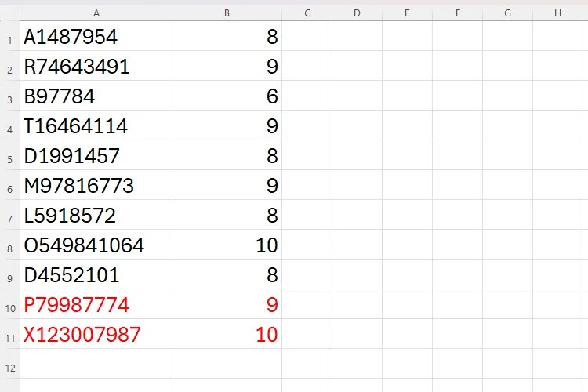Select row 9 header
Viewport: 588px width, 392px height.
9,274
